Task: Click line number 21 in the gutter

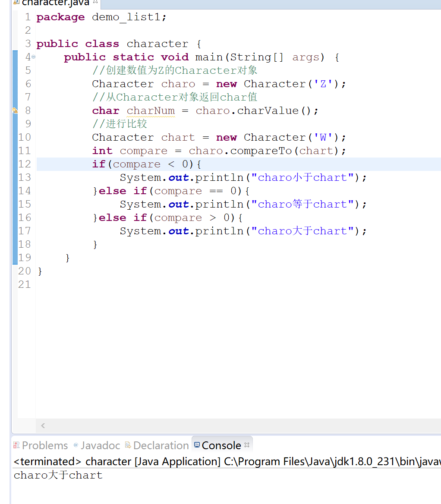Action: (x=25, y=284)
